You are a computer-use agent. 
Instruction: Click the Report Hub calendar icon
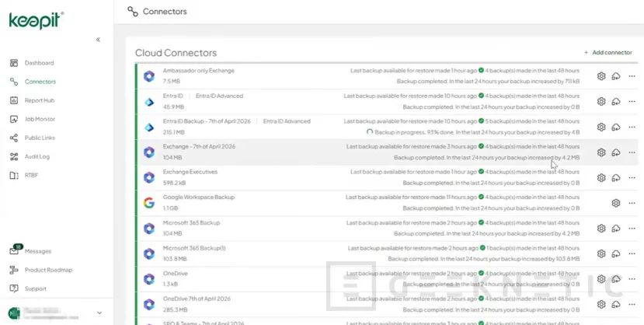(x=14, y=100)
